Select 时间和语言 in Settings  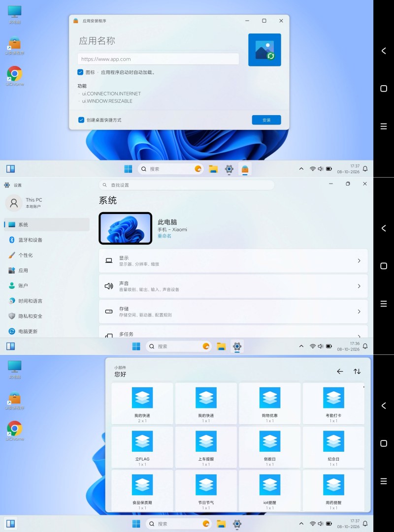[x=46, y=301]
